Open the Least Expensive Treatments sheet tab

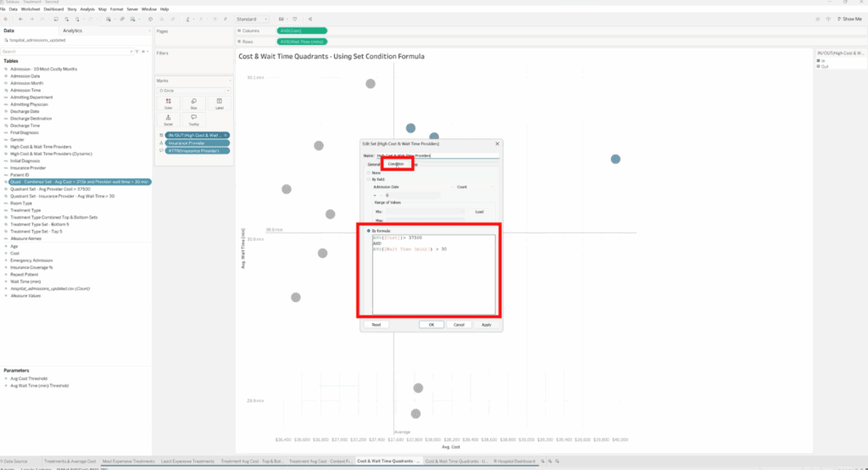187,462
